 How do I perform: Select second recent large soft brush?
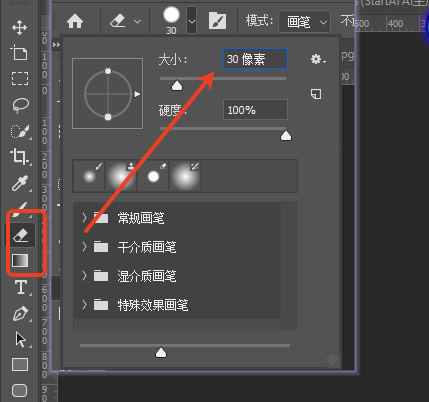click(121, 176)
